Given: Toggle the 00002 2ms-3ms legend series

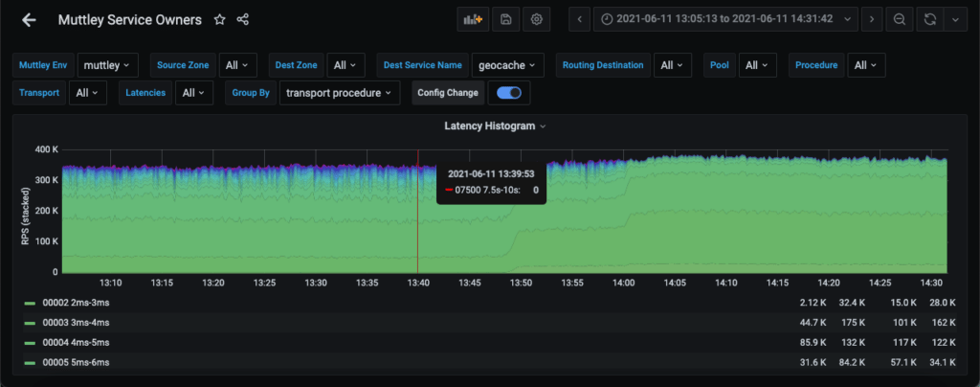Looking at the screenshot, I should pyautogui.click(x=76, y=302).
